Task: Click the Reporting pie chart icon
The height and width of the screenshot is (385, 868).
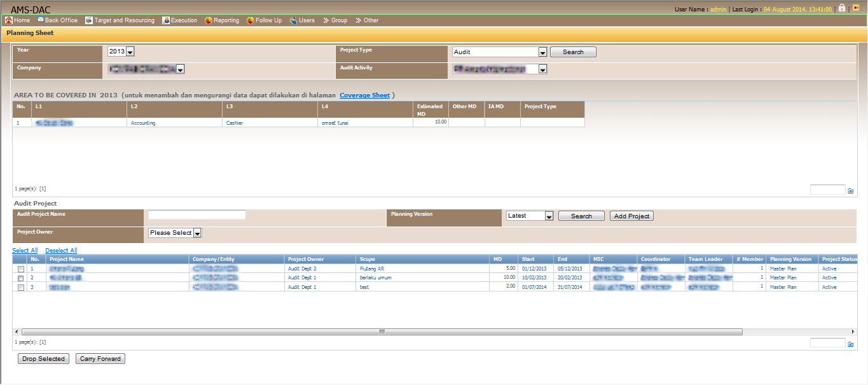Action: (x=209, y=20)
